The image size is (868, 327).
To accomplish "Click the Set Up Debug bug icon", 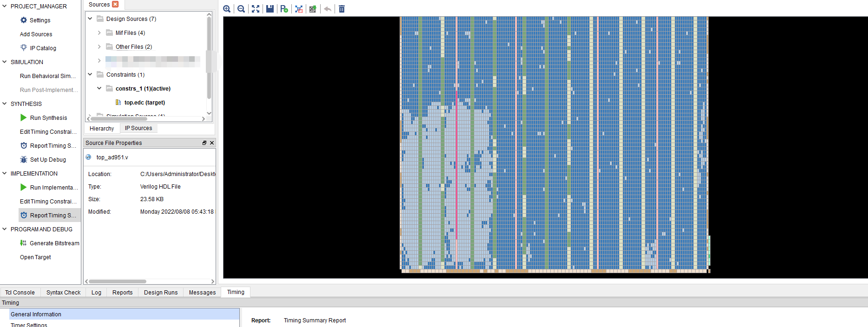I will pos(24,160).
